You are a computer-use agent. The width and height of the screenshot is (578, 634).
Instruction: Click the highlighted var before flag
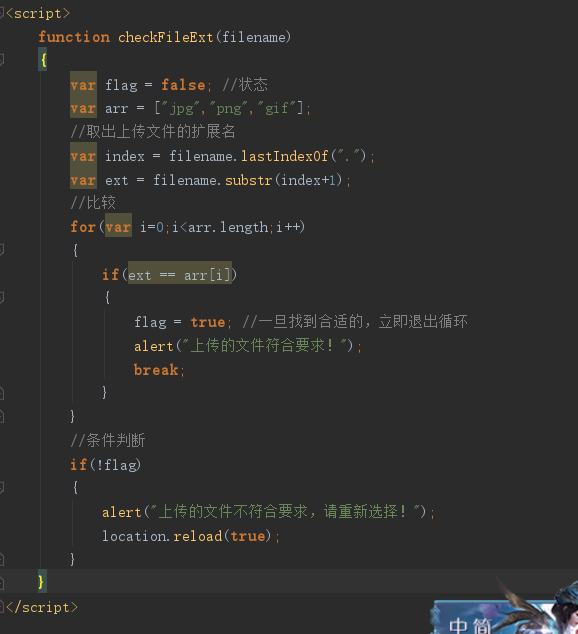coord(83,85)
